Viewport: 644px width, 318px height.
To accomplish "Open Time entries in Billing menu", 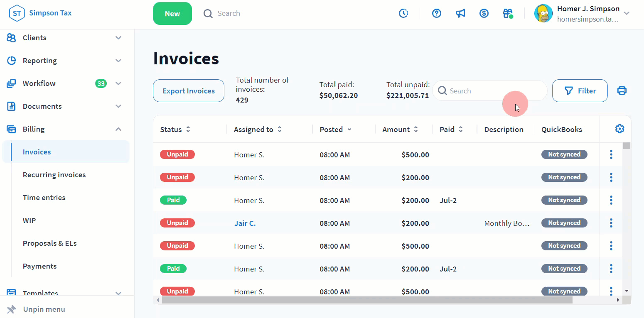I will click(44, 198).
